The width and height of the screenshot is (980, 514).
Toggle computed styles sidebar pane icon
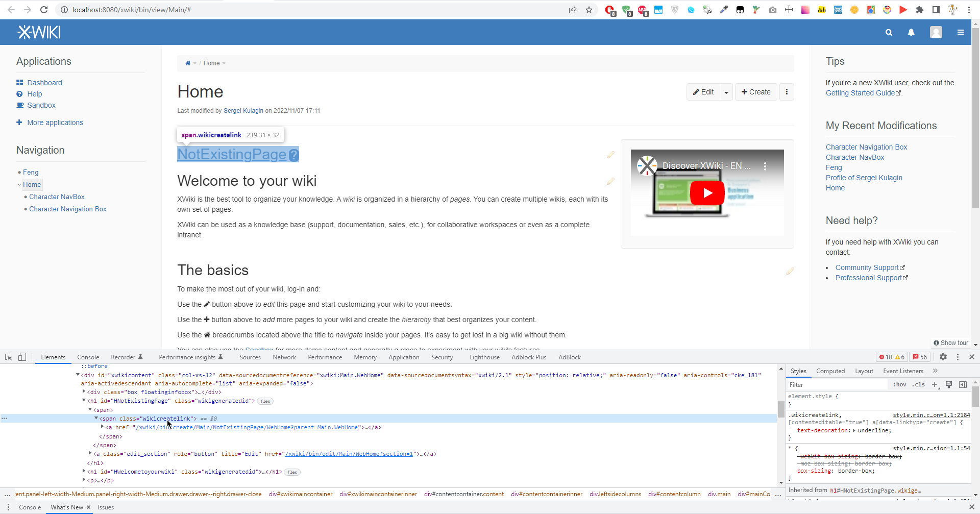[x=963, y=384]
